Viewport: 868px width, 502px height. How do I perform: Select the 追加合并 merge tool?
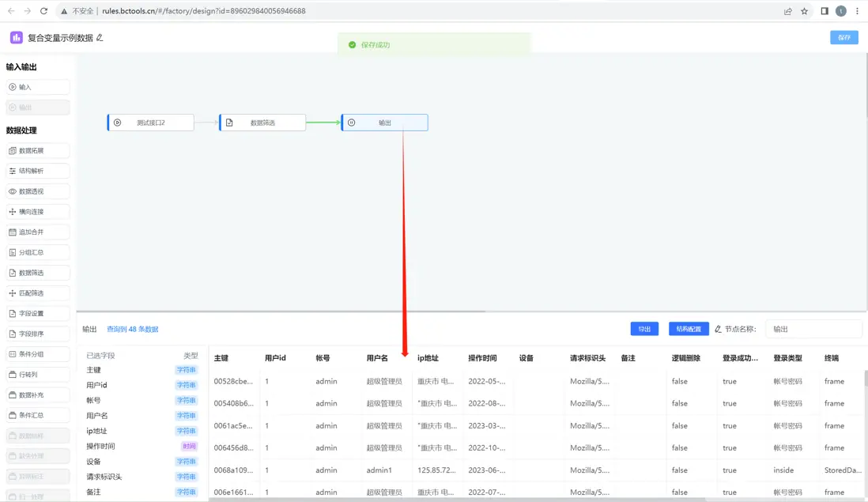(38, 232)
